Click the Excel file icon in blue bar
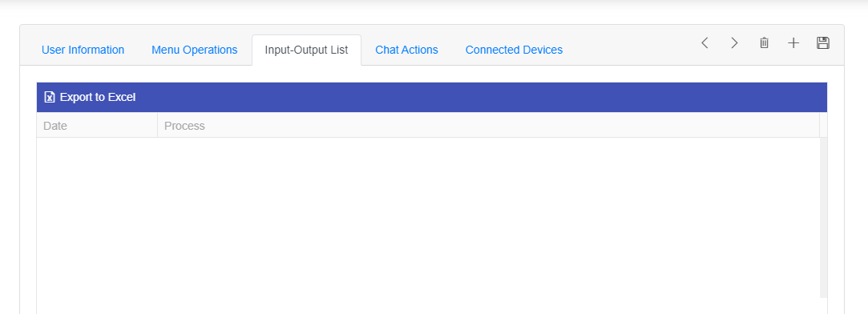Image resolution: width=868 pixels, height=314 pixels. point(50,97)
